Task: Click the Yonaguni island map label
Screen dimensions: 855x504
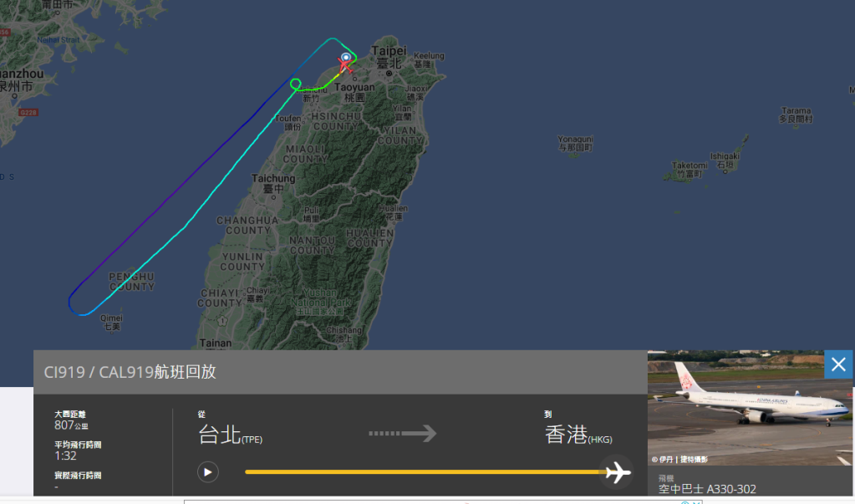Action: tap(575, 144)
